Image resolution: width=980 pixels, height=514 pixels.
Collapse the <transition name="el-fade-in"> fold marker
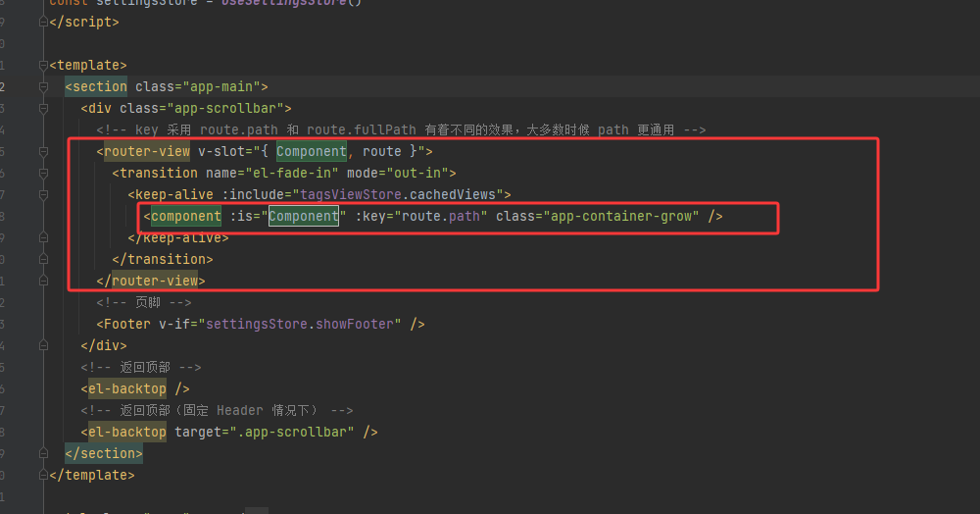(43, 174)
